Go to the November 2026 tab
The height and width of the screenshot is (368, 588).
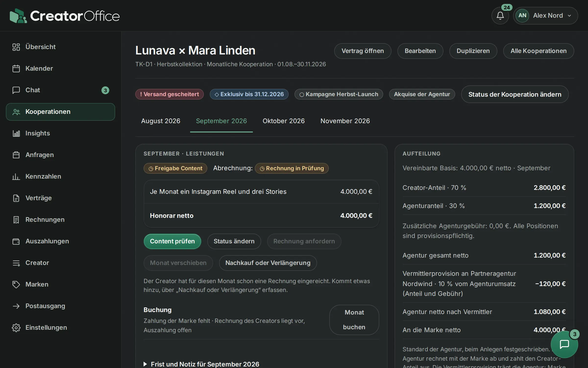[345, 121]
